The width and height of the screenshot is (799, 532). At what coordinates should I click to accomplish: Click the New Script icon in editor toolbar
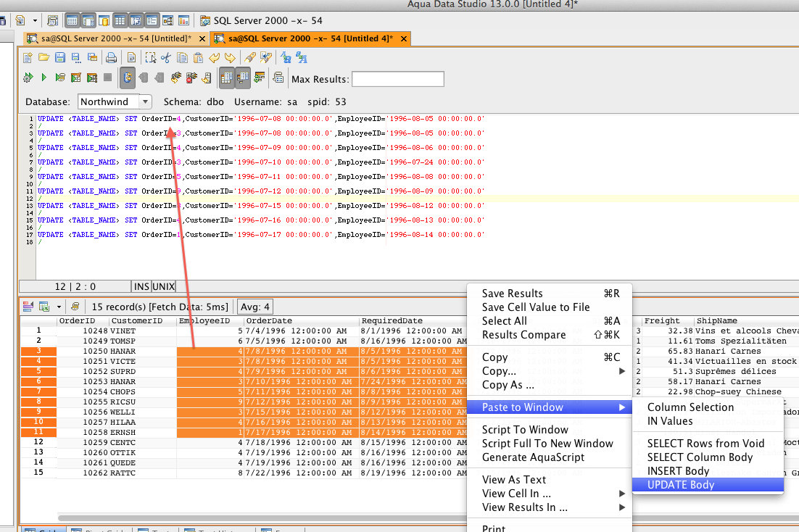[x=28, y=57]
